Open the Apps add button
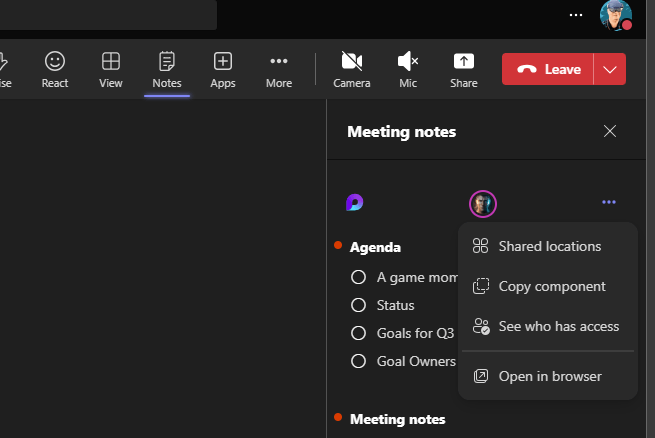The image size is (655, 438). (223, 69)
